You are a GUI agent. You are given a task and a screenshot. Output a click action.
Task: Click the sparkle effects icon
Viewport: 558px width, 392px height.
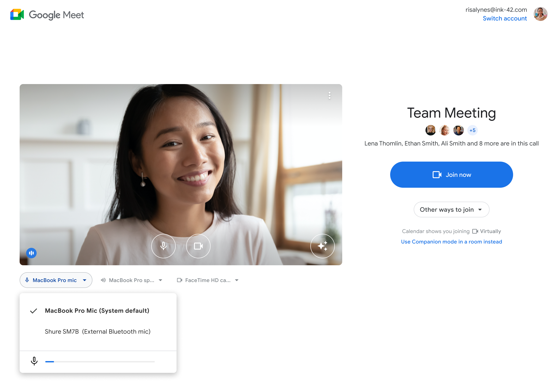(322, 246)
